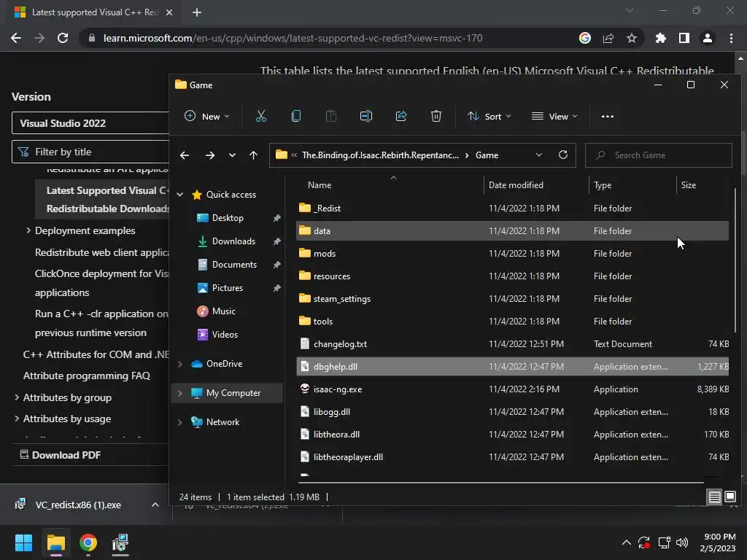Expand Deployment examples in docs sidebar
The width and height of the screenshot is (747, 560).
tap(28, 230)
